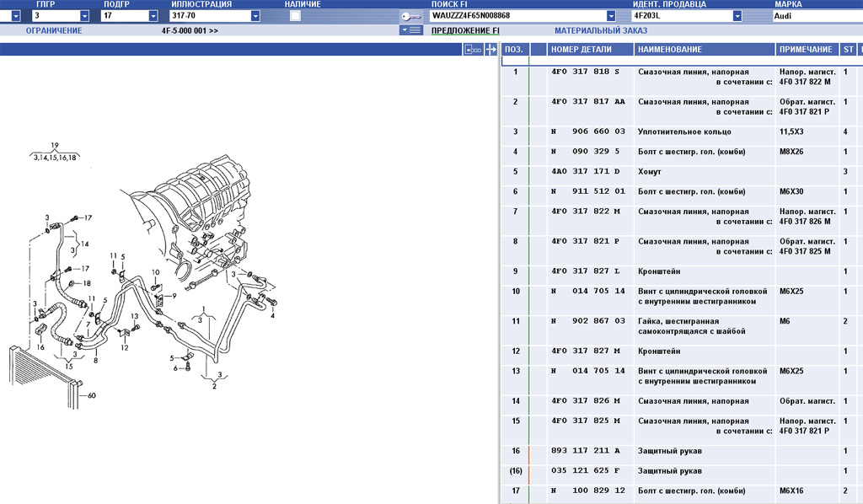Select part number 035 121 625 F
The height and width of the screenshot is (504, 863).
point(585,470)
